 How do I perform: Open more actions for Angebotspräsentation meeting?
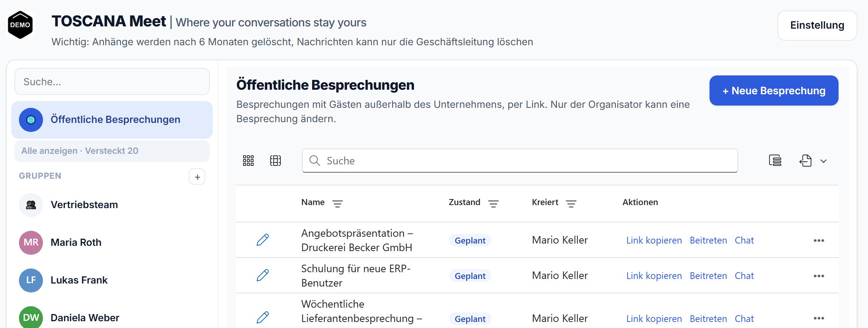[x=819, y=240]
